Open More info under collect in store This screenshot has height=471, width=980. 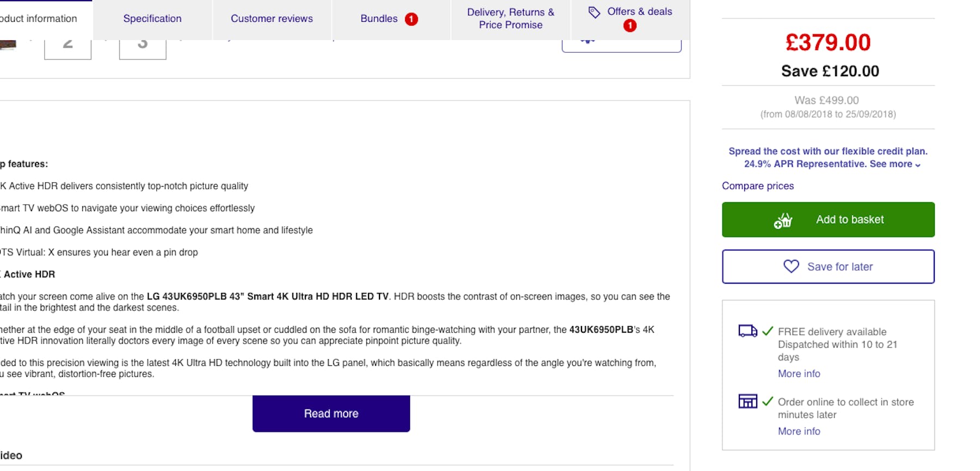tap(799, 431)
